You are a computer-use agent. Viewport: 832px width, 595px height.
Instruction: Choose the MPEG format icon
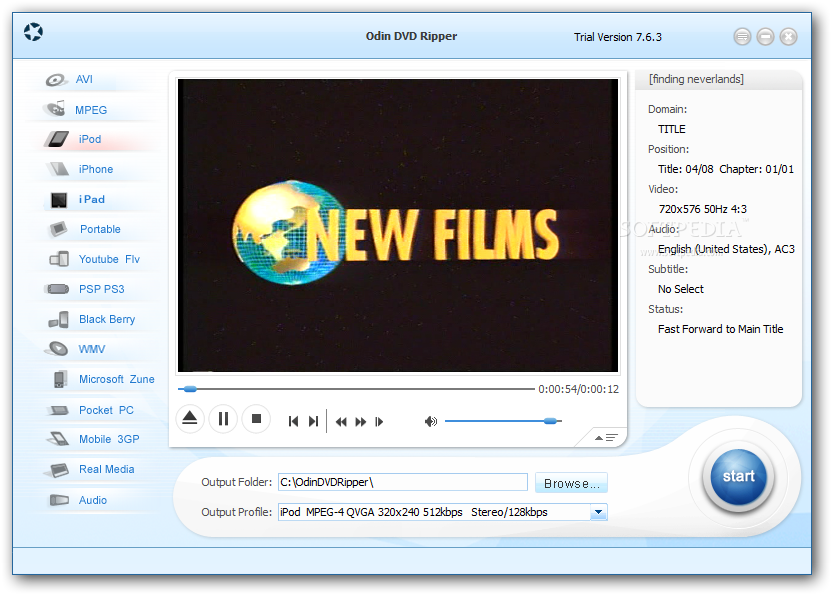tap(55, 109)
